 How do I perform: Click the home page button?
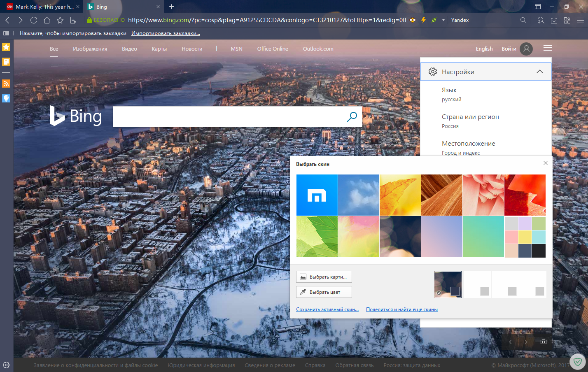[x=47, y=20]
